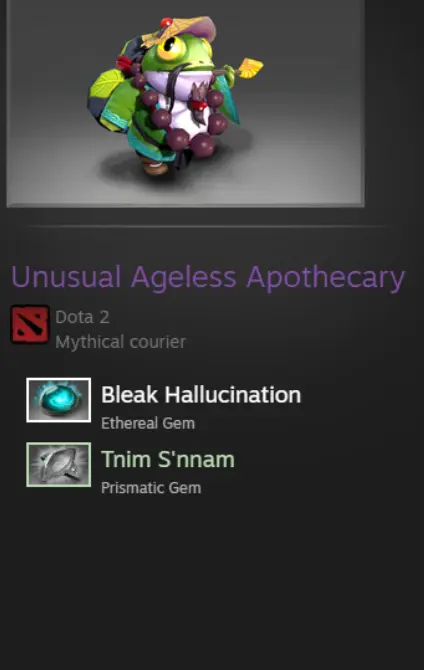Click the frog courier's yellow eye
Image resolution: width=424 pixels, height=670 pixels.
click(x=170, y=48)
